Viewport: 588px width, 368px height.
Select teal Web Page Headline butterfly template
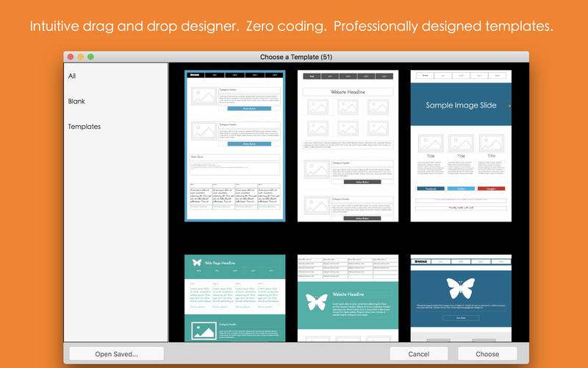coord(234,298)
